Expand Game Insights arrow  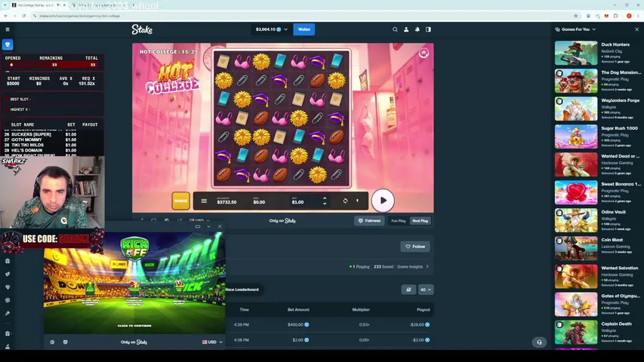[427, 267]
